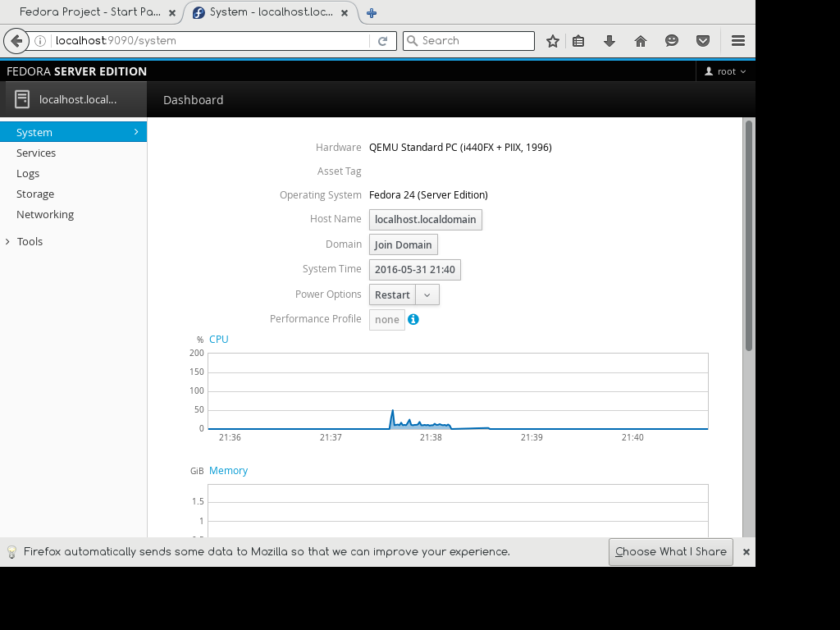The height and width of the screenshot is (630, 840).
Task: Click the FEDORA SERVER EDITION header title
Action: (76, 72)
